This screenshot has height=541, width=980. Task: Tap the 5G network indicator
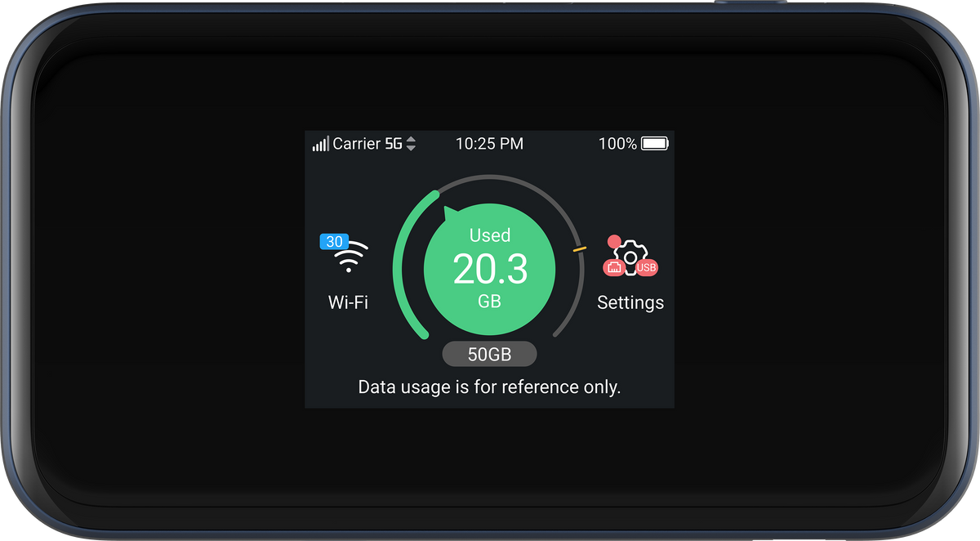(x=394, y=144)
